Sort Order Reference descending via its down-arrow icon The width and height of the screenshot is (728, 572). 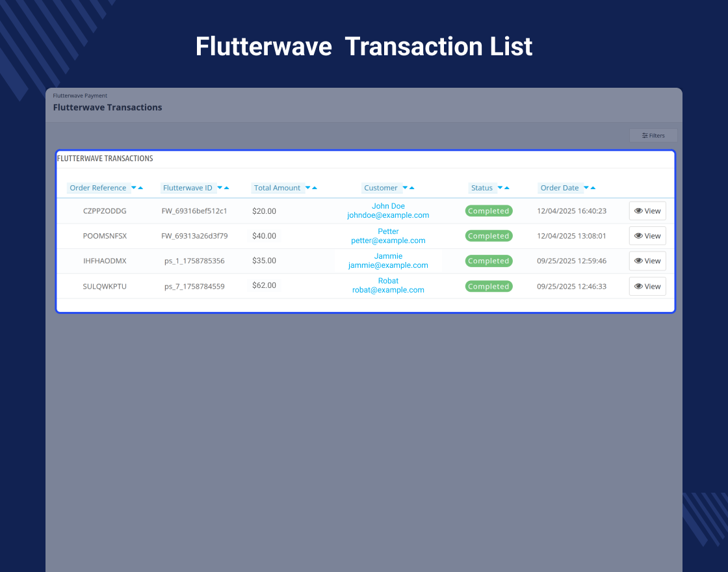coord(134,187)
